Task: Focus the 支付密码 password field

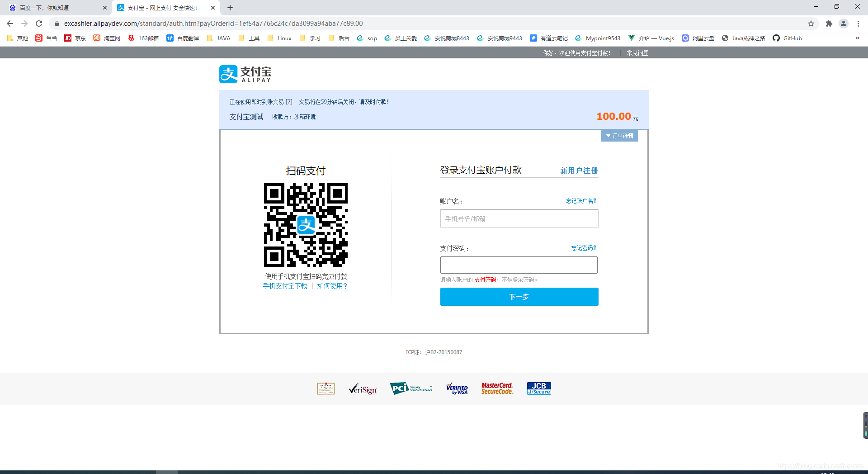Action: [519, 265]
